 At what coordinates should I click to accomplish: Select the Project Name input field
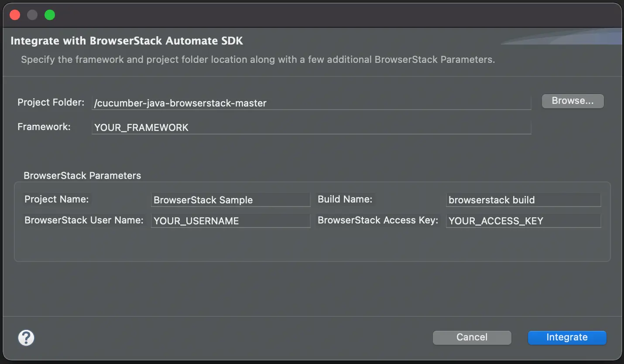(230, 200)
